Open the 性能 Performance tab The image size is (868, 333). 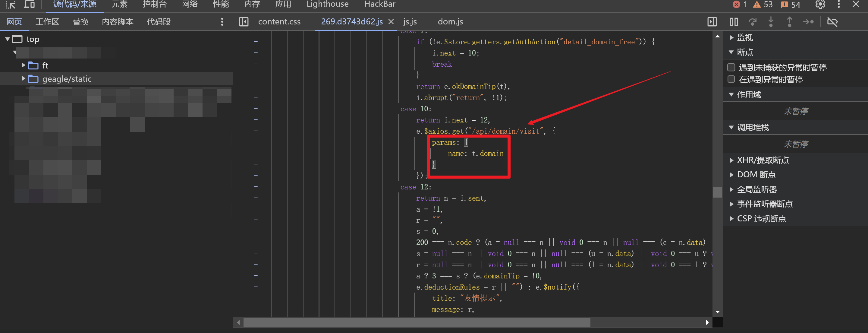pyautogui.click(x=221, y=5)
